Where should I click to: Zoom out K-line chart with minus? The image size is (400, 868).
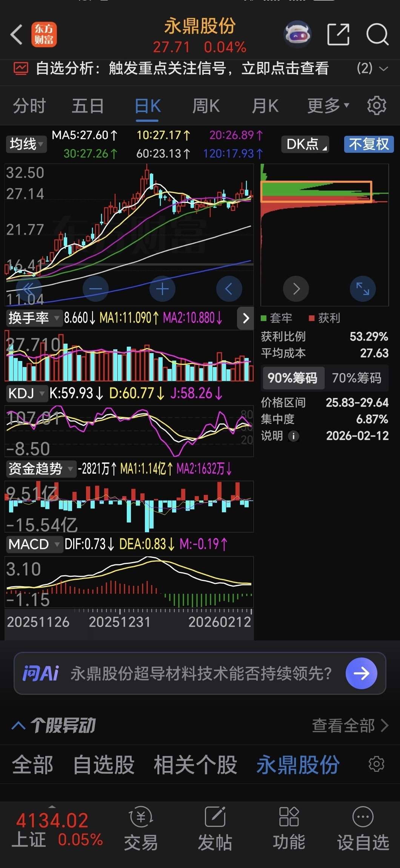(x=95, y=289)
